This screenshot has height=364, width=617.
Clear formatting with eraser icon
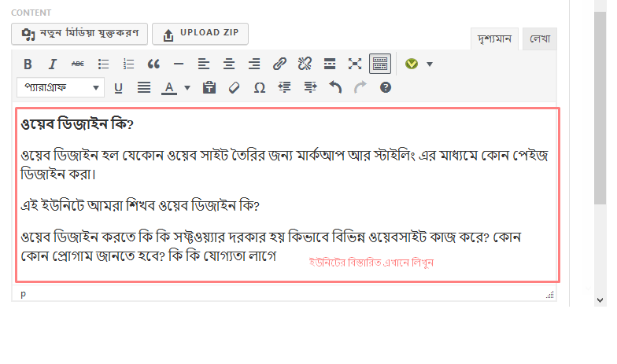coord(235,87)
